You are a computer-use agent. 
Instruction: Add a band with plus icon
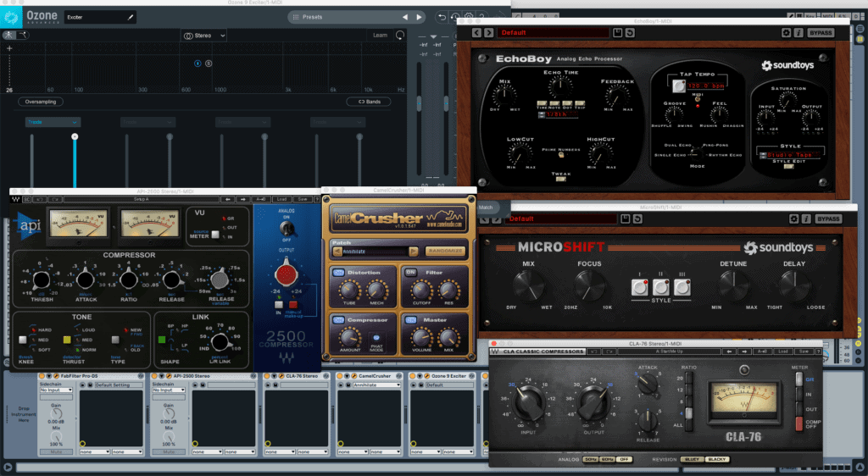pyautogui.click(x=8, y=48)
